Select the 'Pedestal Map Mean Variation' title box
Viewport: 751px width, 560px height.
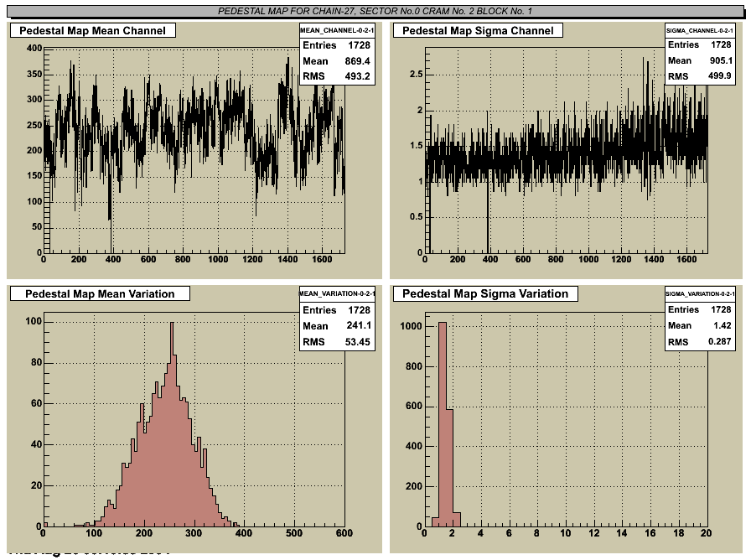pyautogui.click(x=100, y=293)
